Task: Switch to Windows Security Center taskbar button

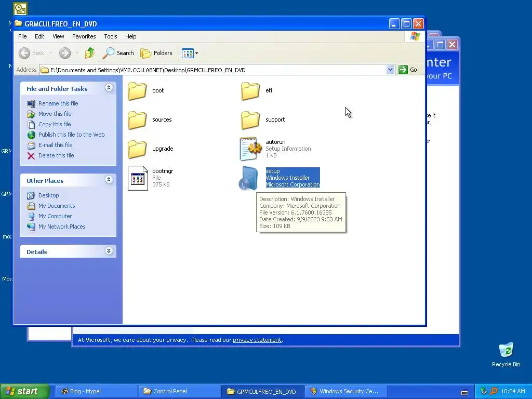Action: [346, 391]
